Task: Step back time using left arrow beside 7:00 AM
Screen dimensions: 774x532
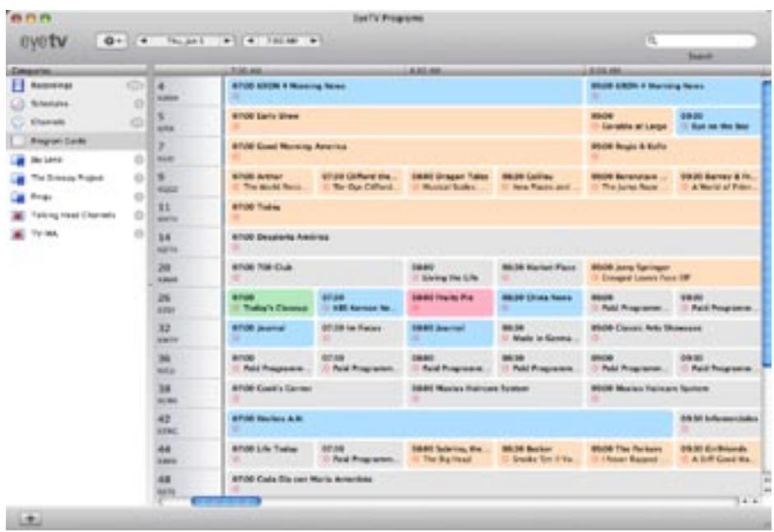Action: click(251, 41)
